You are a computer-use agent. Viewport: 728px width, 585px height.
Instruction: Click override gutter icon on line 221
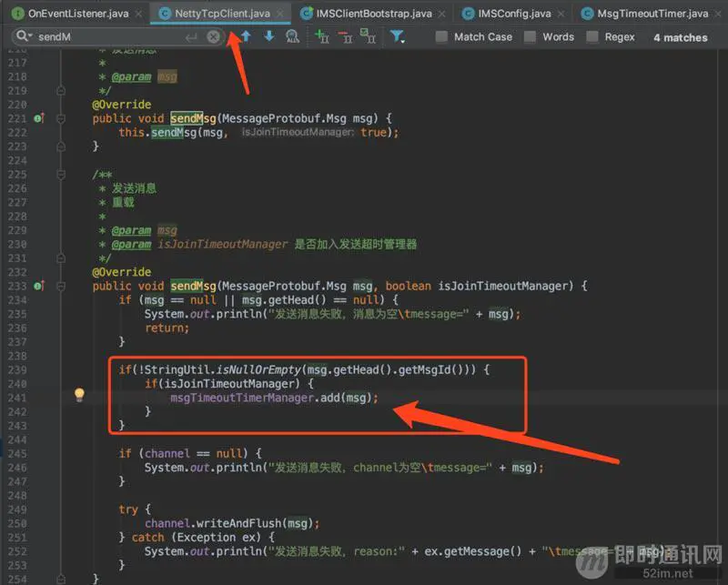click(39, 118)
